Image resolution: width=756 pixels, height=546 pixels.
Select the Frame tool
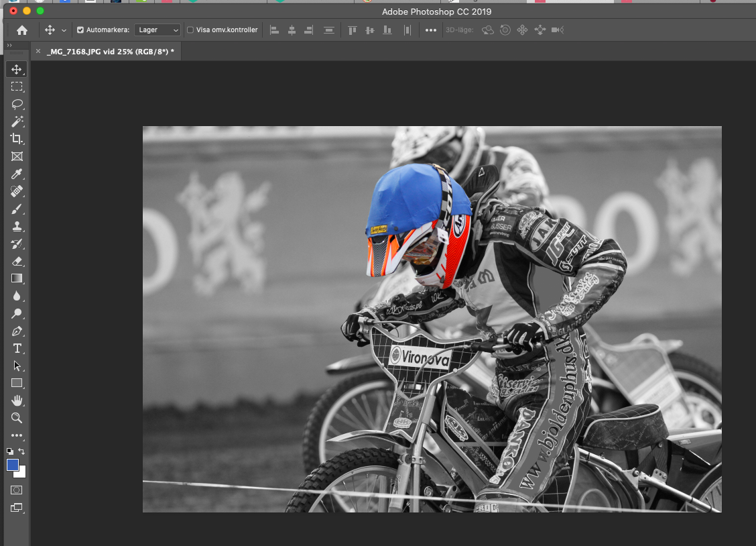pos(17,156)
